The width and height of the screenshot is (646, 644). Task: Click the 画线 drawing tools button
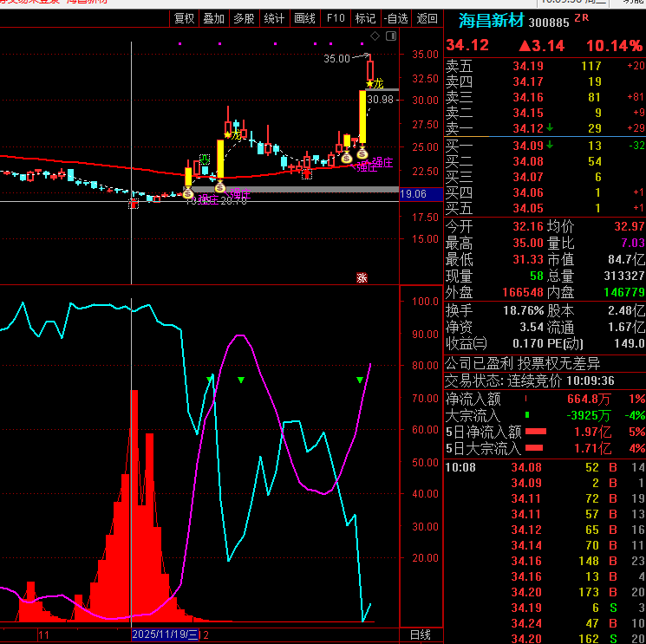(304, 17)
